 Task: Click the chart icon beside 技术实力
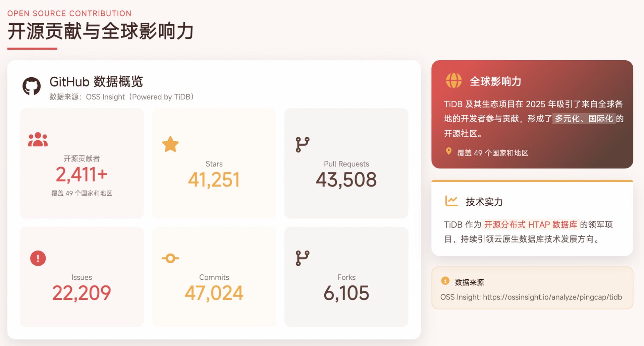pos(451,201)
